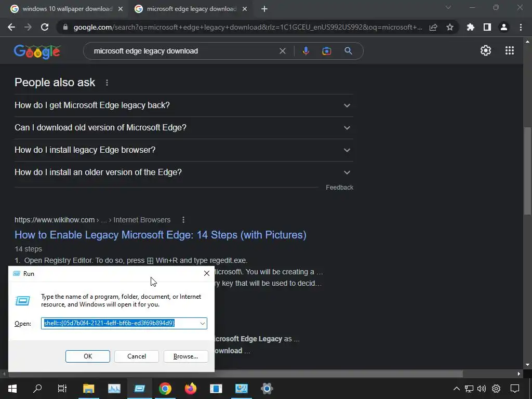Open Chrome three-dot menu
The width and height of the screenshot is (532, 399).
coord(521,27)
